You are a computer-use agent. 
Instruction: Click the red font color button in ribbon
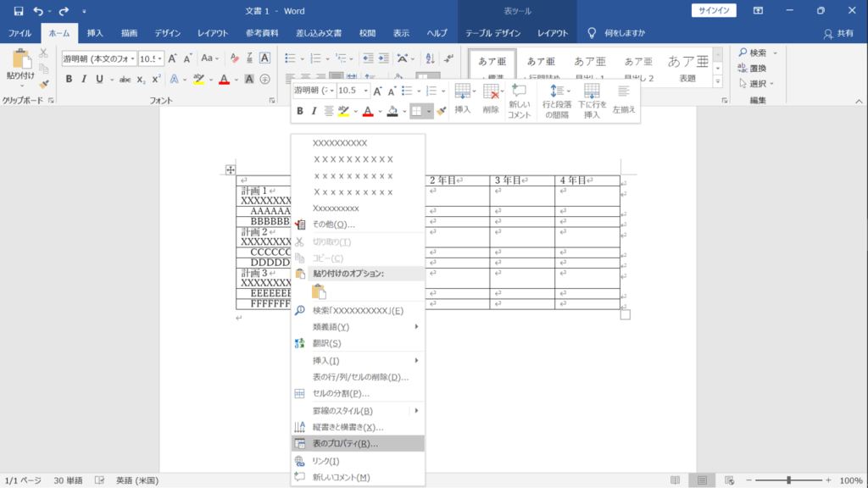coord(224,79)
